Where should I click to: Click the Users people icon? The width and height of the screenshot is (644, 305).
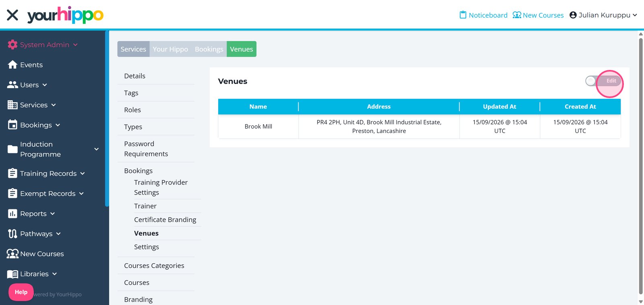[12, 85]
